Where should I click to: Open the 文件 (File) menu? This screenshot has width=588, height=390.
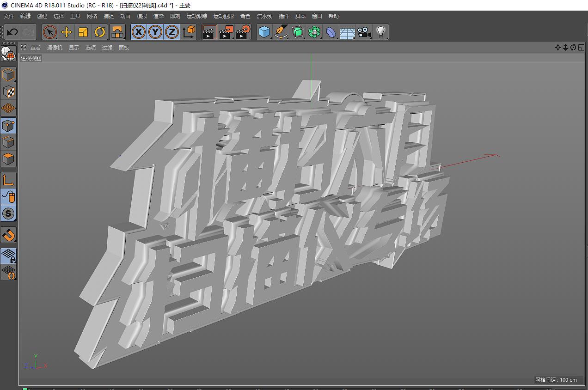click(x=9, y=16)
